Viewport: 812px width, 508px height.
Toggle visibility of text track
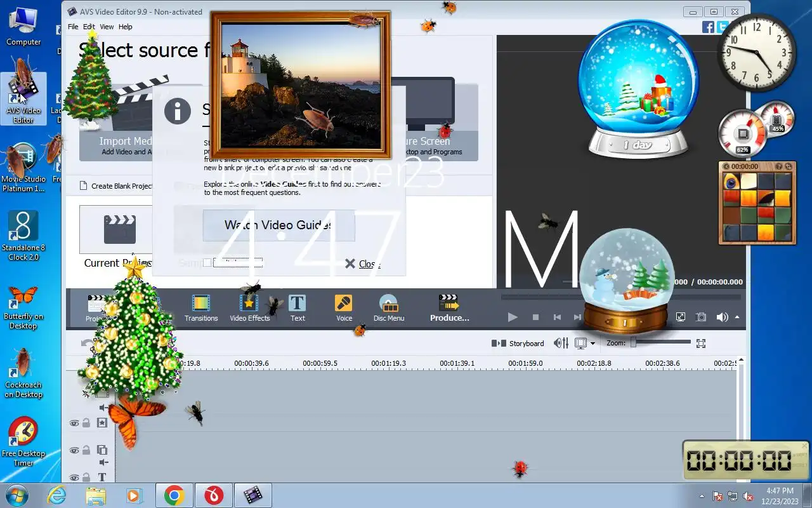(74, 478)
